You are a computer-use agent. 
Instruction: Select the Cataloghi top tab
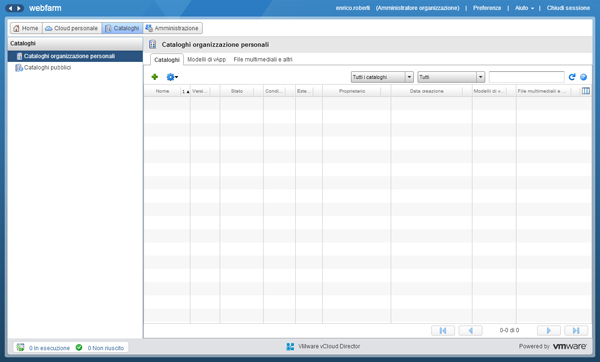click(x=122, y=28)
